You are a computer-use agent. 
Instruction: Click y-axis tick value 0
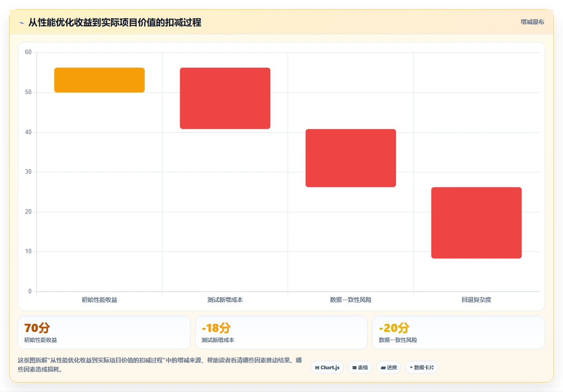pos(30,291)
